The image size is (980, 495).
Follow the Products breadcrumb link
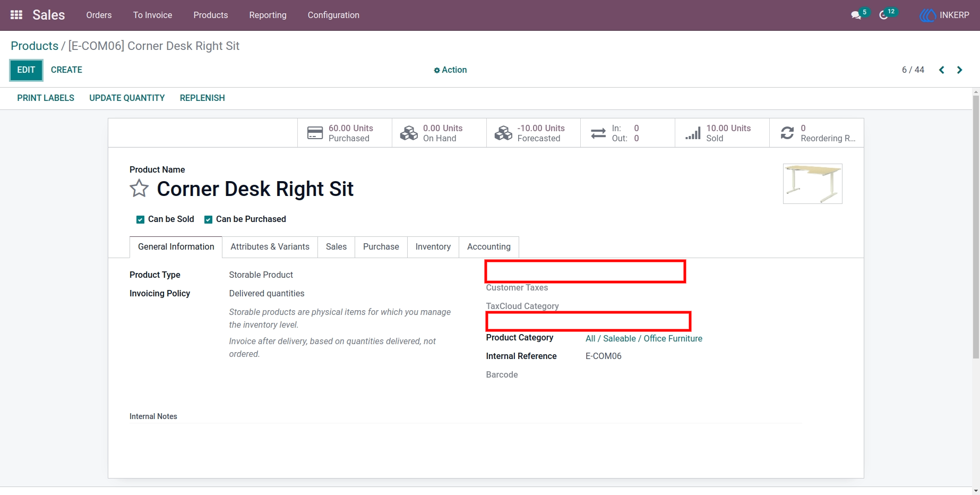[35, 46]
